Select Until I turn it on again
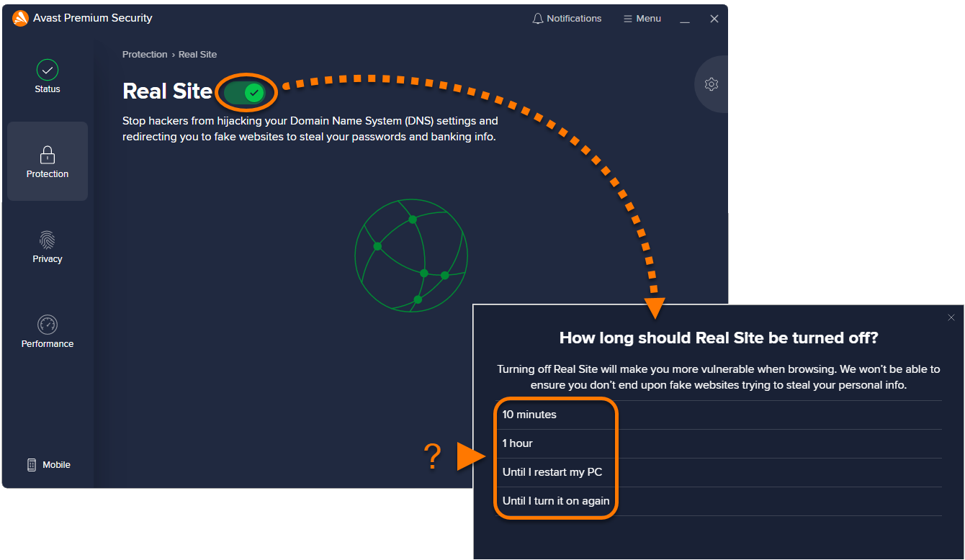Screen dimensions: 965x560 pyautogui.click(x=556, y=501)
